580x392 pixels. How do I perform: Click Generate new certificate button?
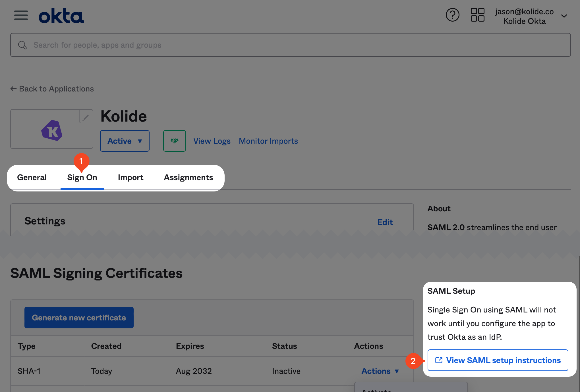point(79,318)
